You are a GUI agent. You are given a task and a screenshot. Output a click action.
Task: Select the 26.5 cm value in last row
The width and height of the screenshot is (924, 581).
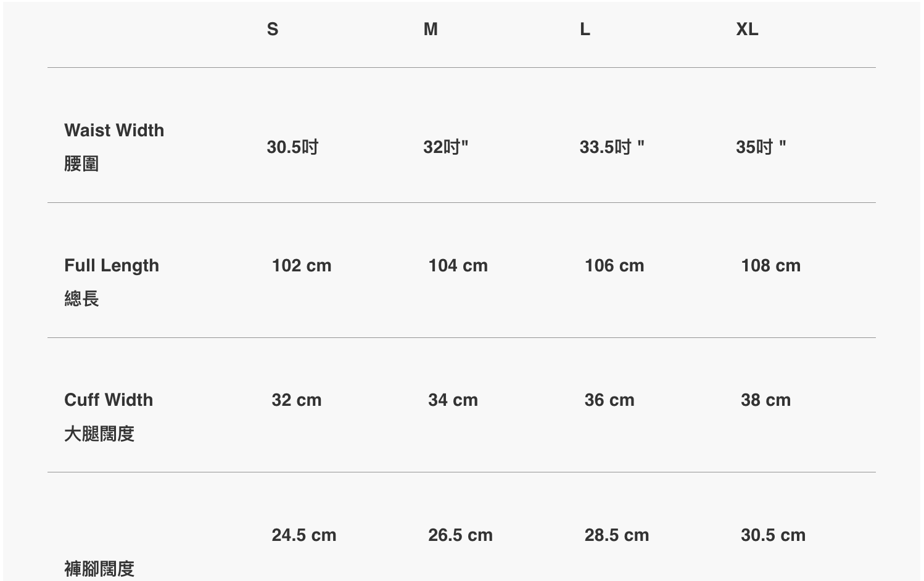click(x=460, y=535)
